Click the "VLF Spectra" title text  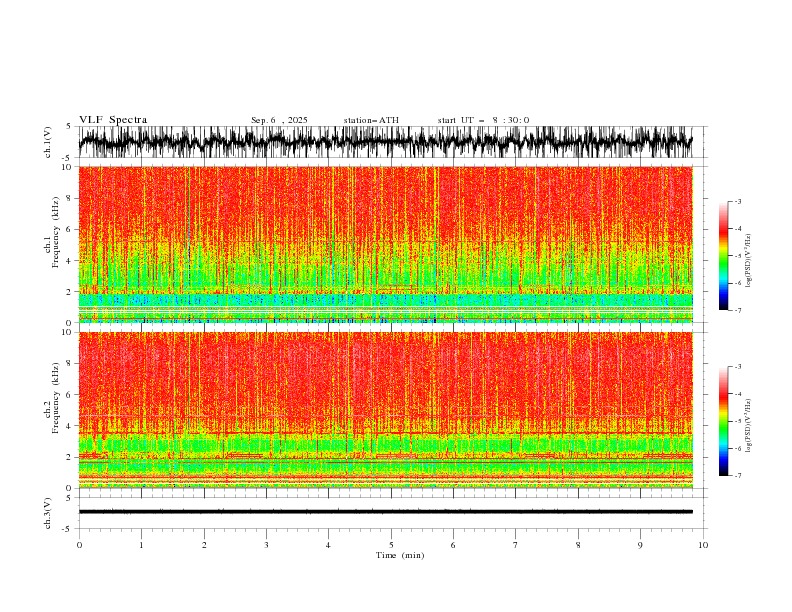click(x=113, y=120)
